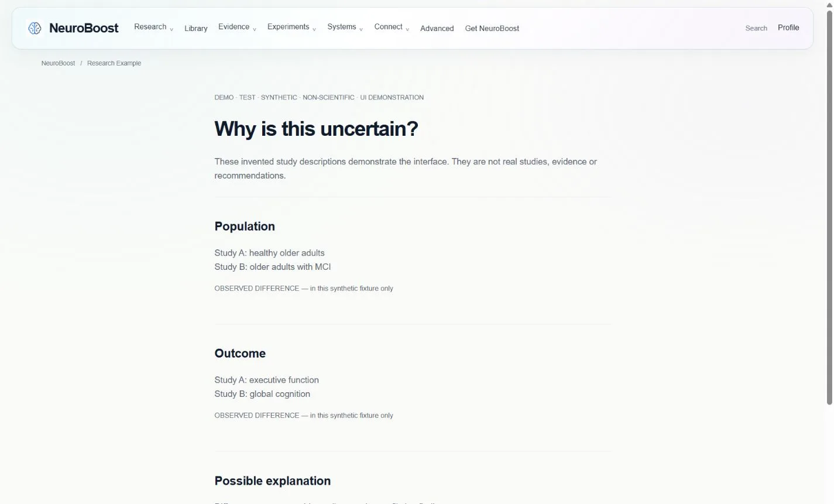Viewport: 834px width, 504px height.
Task: Click the Study B global cognition line
Action: pos(262,394)
